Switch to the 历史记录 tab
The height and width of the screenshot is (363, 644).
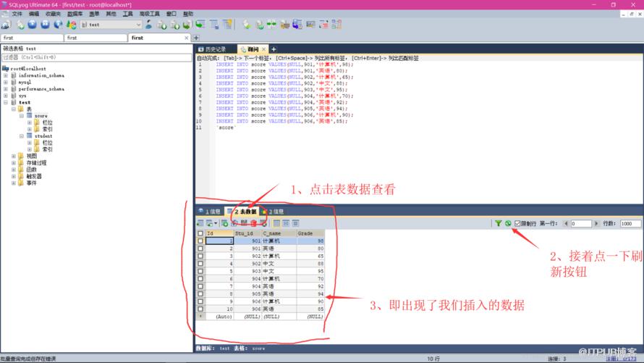click(x=216, y=49)
